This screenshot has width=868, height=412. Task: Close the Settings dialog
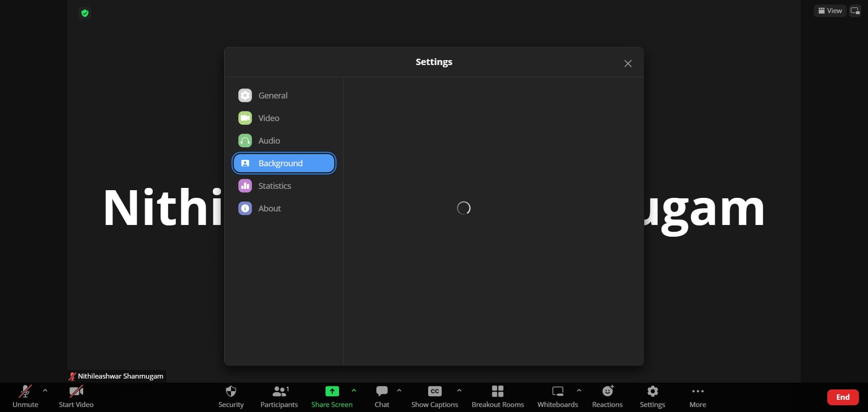(627, 64)
